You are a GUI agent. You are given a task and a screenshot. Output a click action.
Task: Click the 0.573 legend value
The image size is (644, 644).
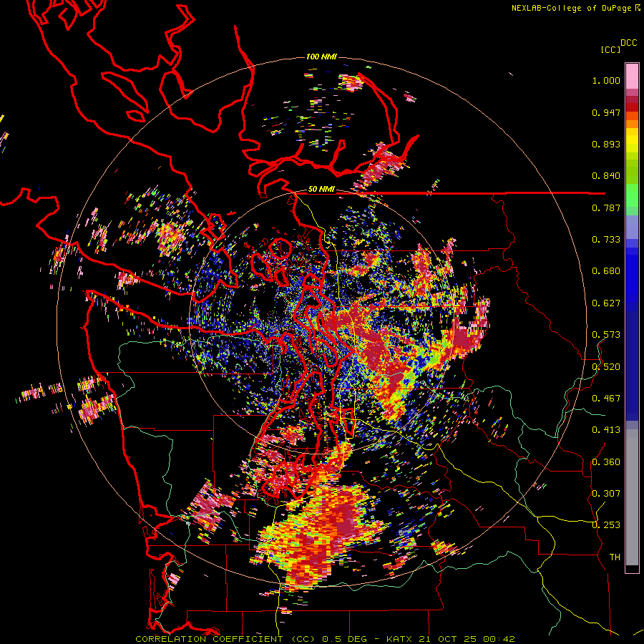click(606, 335)
